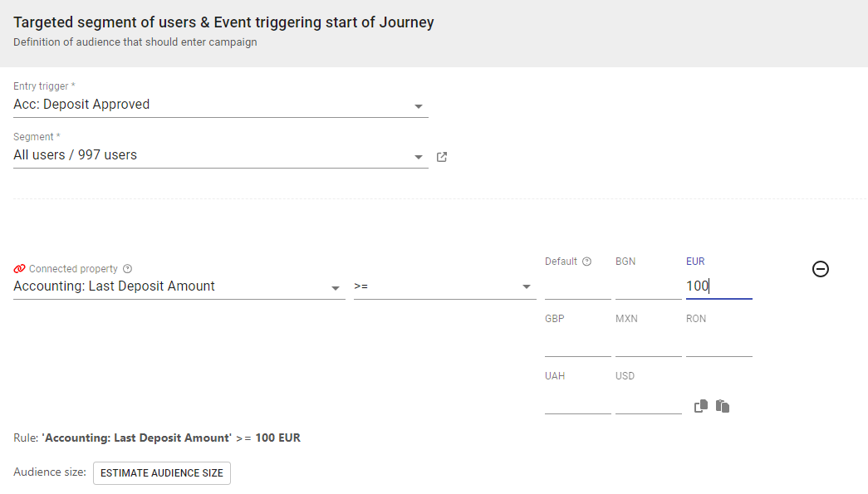Click the red connected property link icon
The height and width of the screenshot is (494, 868).
[20, 269]
